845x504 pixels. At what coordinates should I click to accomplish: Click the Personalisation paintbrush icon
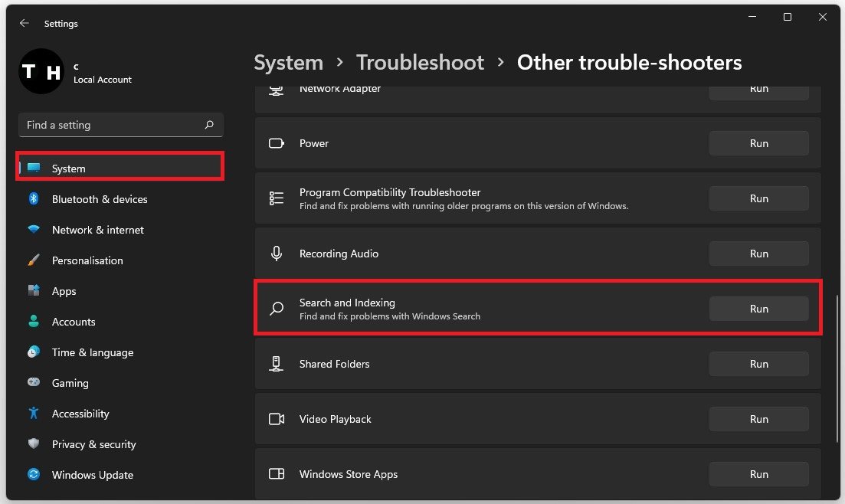point(34,260)
